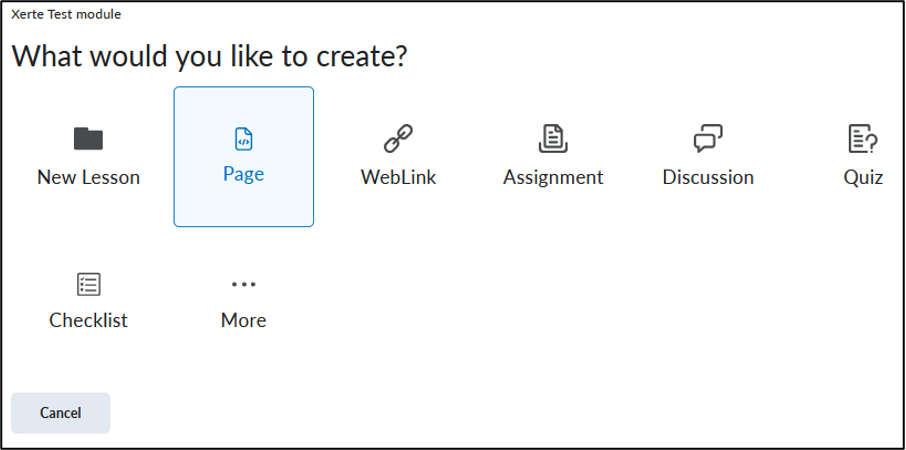Click the "Xerte Test module" title text
The width and height of the screenshot is (906, 450).
[66, 14]
